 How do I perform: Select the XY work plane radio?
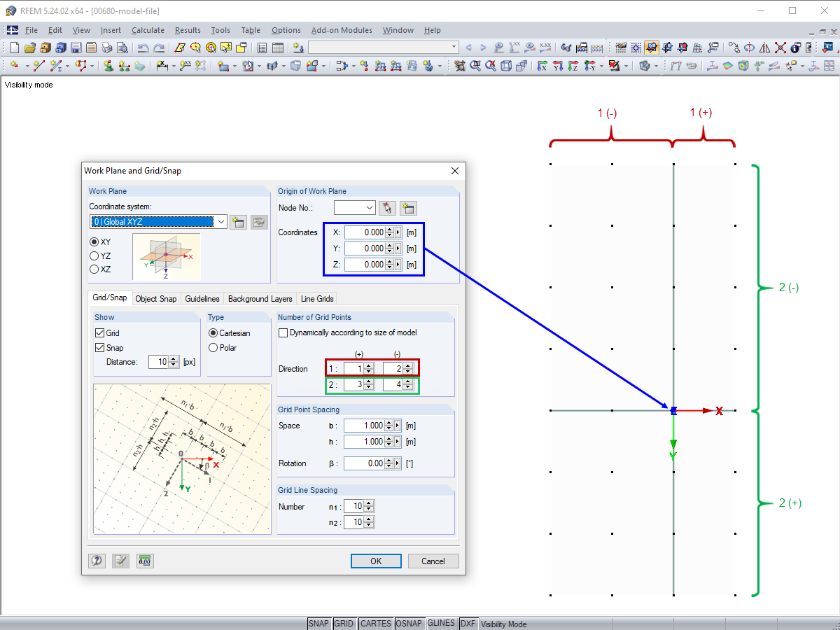[x=94, y=241]
